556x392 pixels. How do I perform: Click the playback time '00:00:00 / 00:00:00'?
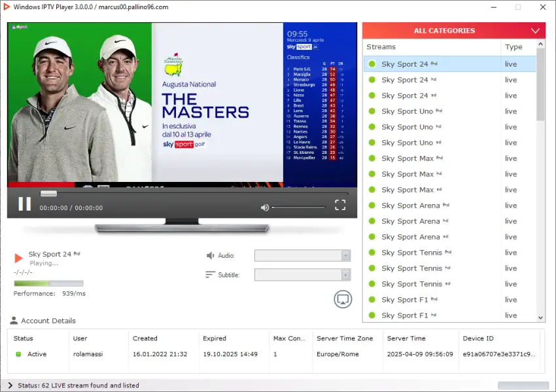tap(71, 208)
